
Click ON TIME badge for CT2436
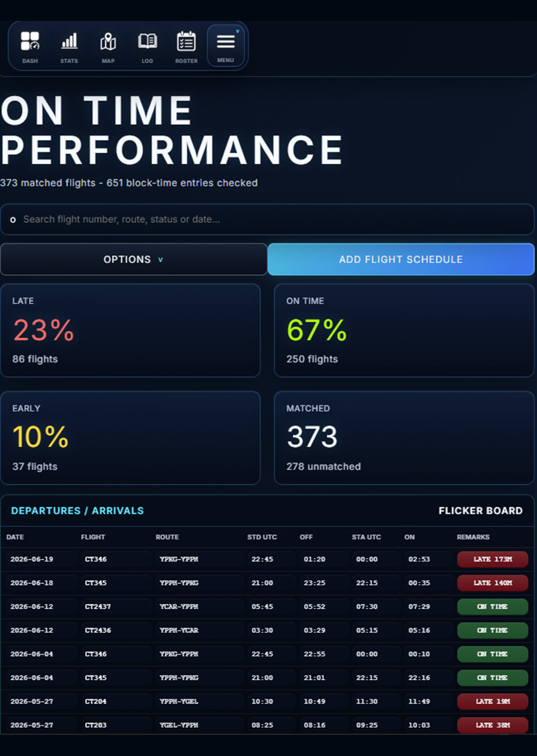tap(493, 630)
